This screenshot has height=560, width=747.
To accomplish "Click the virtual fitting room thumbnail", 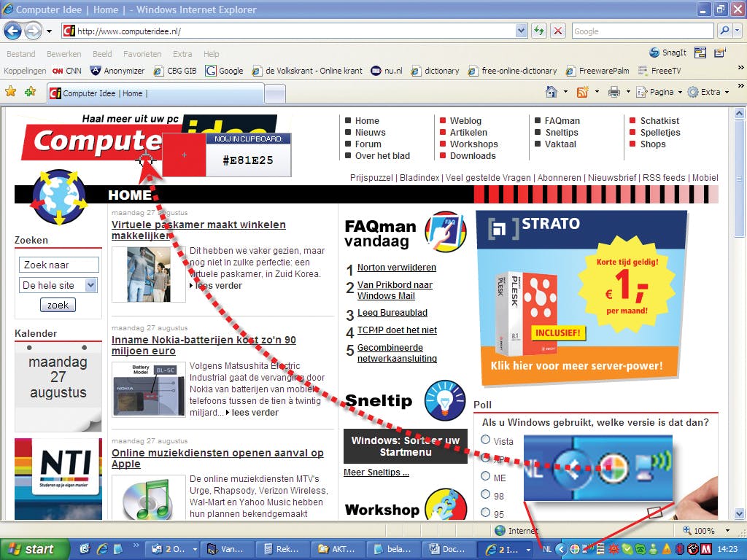I will (149, 274).
